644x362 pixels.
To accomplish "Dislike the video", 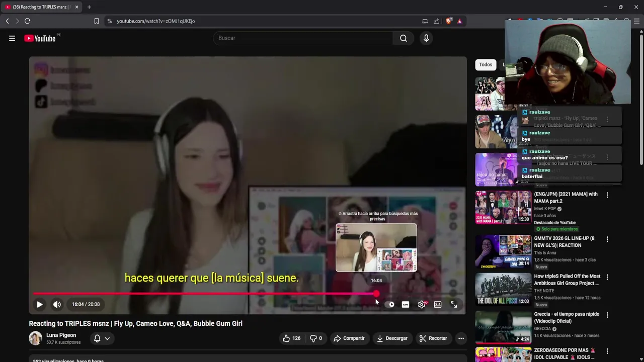I will 316,338.
